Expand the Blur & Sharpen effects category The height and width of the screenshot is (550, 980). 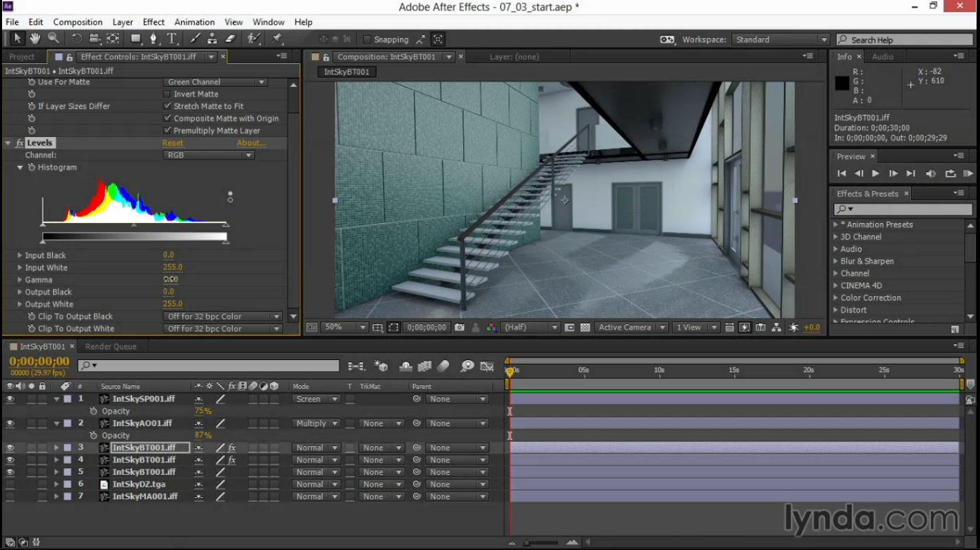(x=836, y=262)
